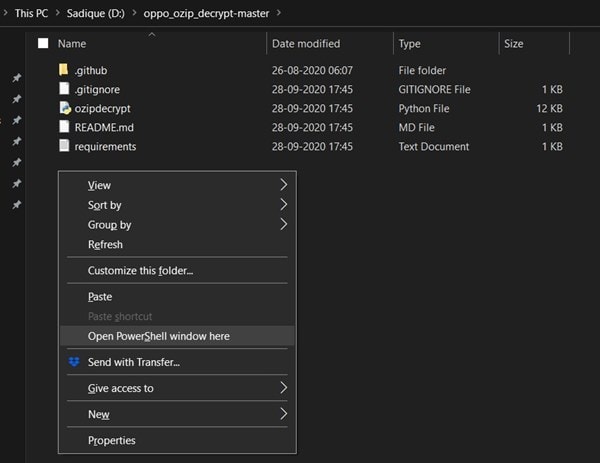Choose Sort by in the context menu
Image resolution: width=600 pixels, height=463 pixels.
177,205
